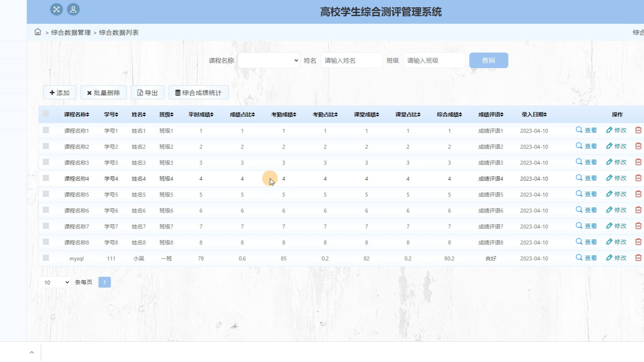644x362 pixels.
Task: Click the delete trash icon for 课程名称8
Action: tap(639, 241)
